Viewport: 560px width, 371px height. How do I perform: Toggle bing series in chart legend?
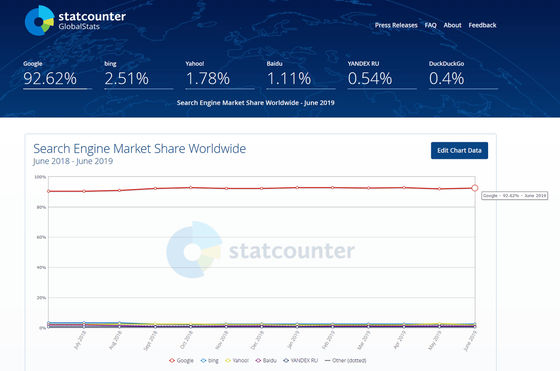point(209,361)
